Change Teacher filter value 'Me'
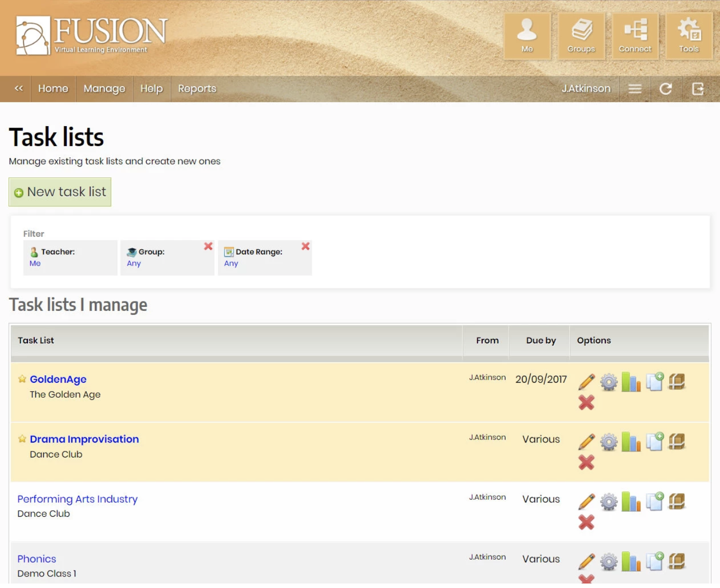This screenshot has width=720, height=588. point(35,264)
